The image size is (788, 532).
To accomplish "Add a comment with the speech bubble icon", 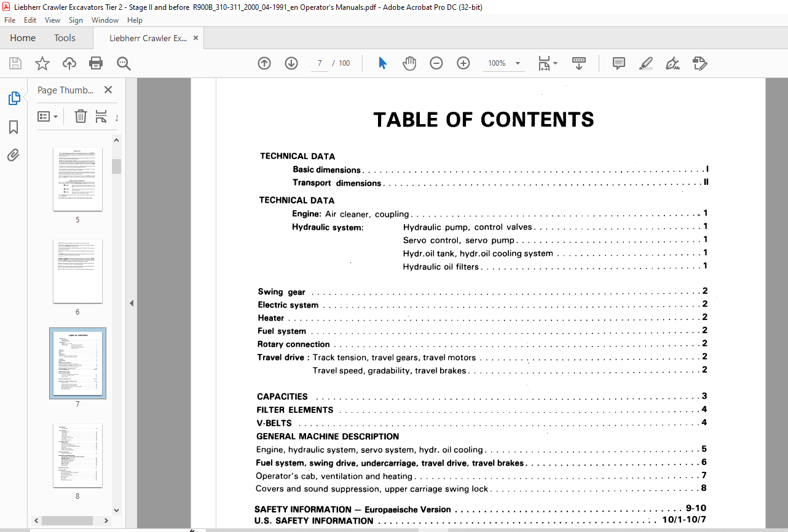I will (619, 63).
